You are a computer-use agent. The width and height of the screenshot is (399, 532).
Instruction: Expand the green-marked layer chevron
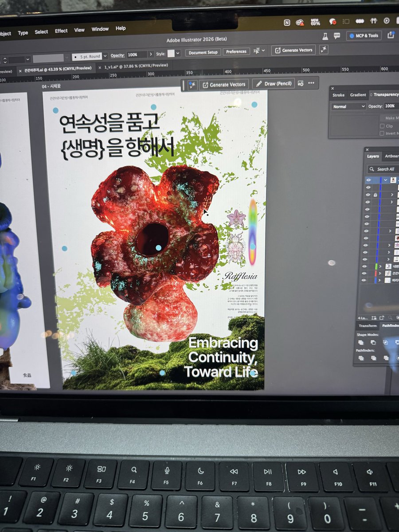(380, 266)
